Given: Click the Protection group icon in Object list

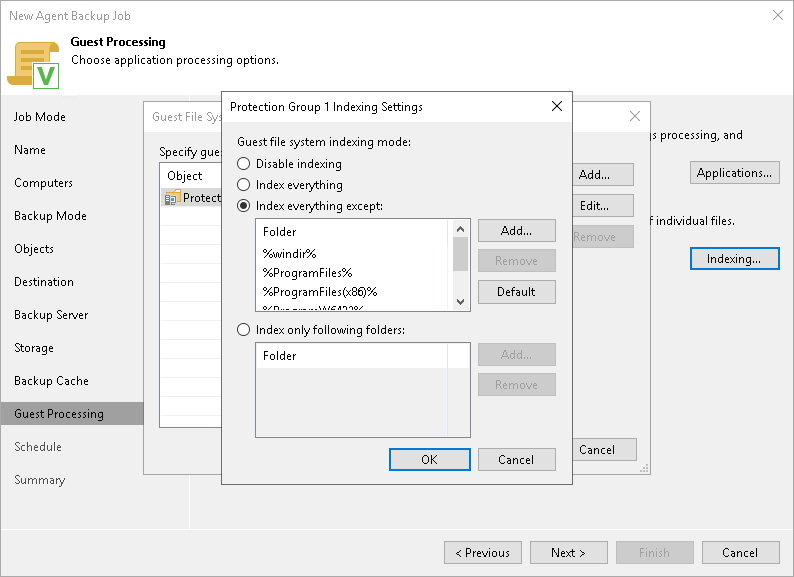Looking at the screenshot, I should (172, 198).
